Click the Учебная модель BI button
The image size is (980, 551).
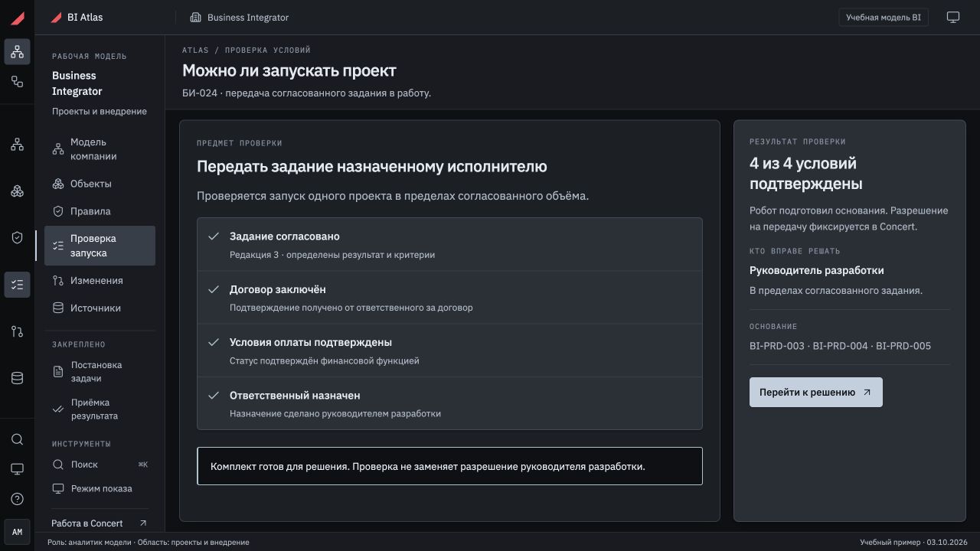click(x=884, y=18)
